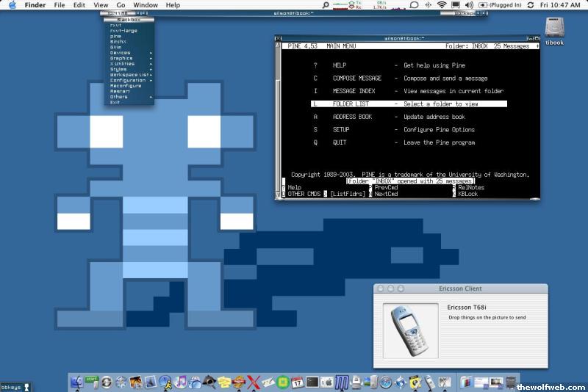Open the Trash in the Dock
Screen dimensions: 588x392
[x=511, y=382]
